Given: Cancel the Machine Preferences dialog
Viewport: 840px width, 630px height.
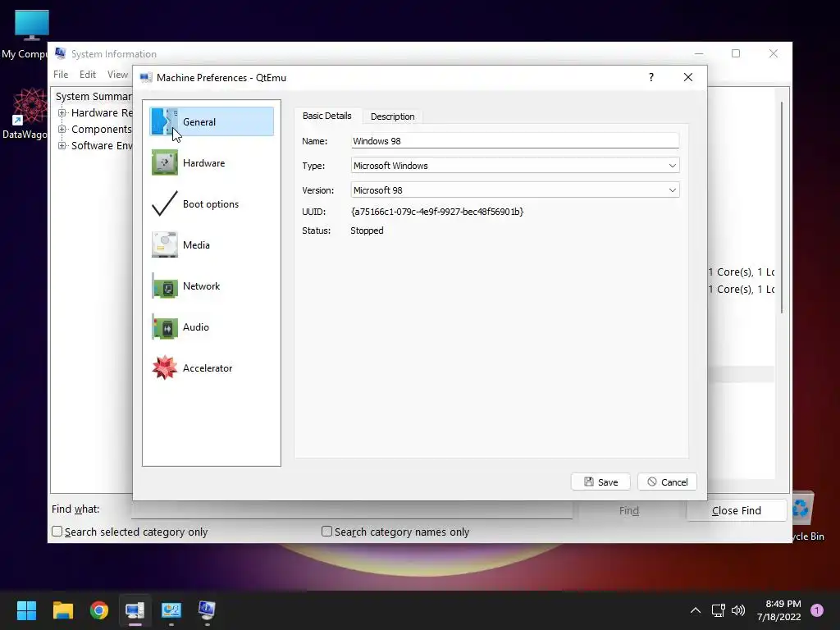Looking at the screenshot, I should pos(667,482).
